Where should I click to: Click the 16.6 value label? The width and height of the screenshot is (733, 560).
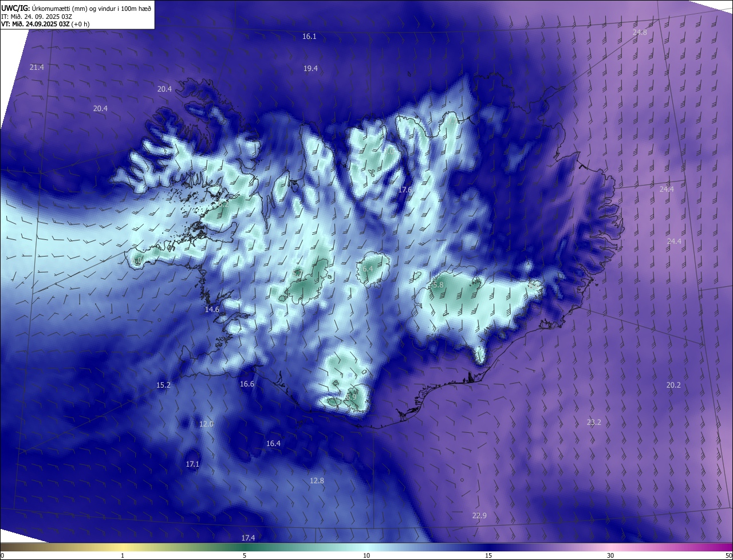click(247, 384)
